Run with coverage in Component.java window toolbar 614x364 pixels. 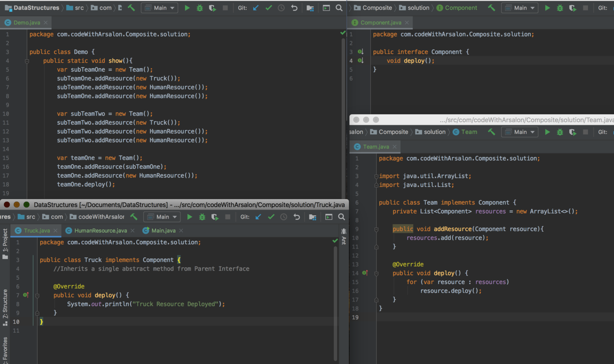click(x=572, y=8)
